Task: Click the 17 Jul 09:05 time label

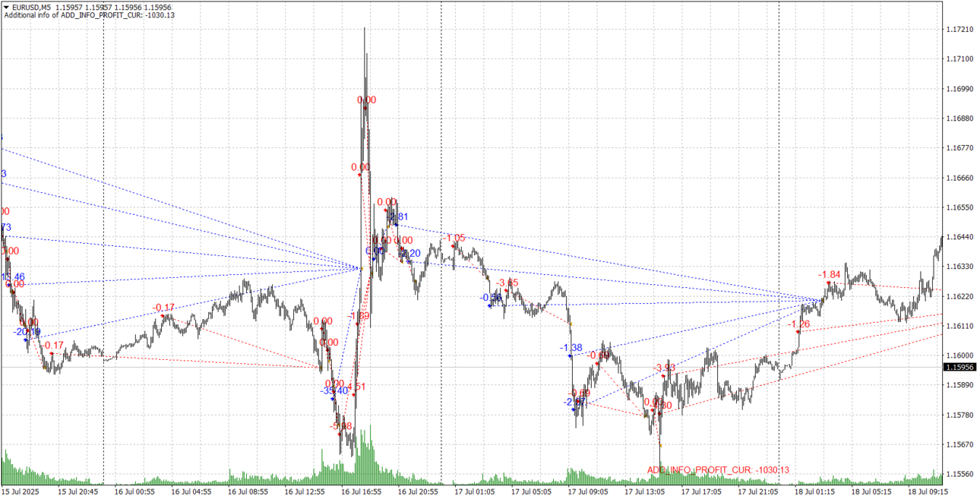Action: (589, 491)
